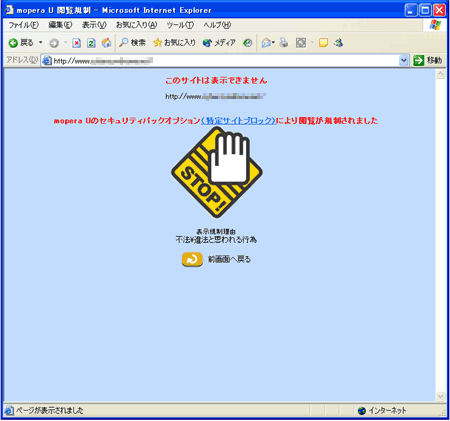
Task: Click the green Back arrow icon
Action: click(x=13, y=43)
